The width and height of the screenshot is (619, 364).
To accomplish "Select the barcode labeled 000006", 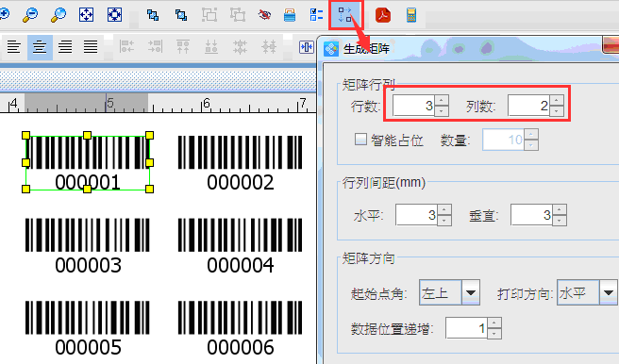I will (x=240, y=328).
